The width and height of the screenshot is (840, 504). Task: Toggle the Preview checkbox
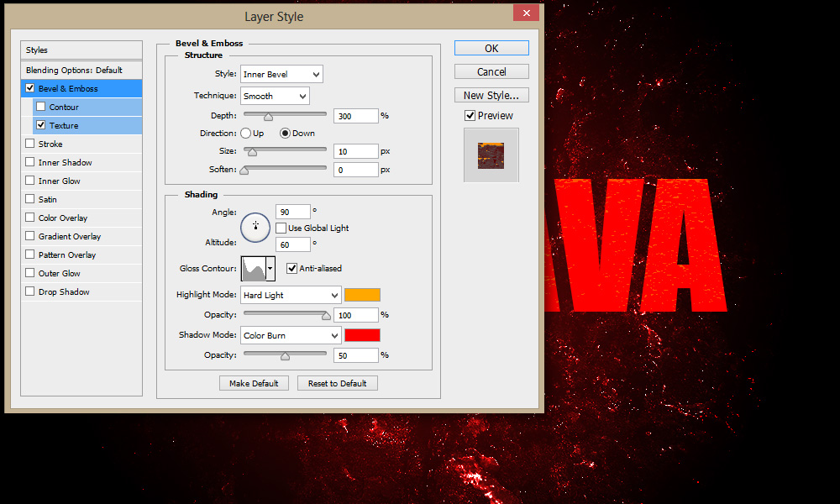coord(470,116)
